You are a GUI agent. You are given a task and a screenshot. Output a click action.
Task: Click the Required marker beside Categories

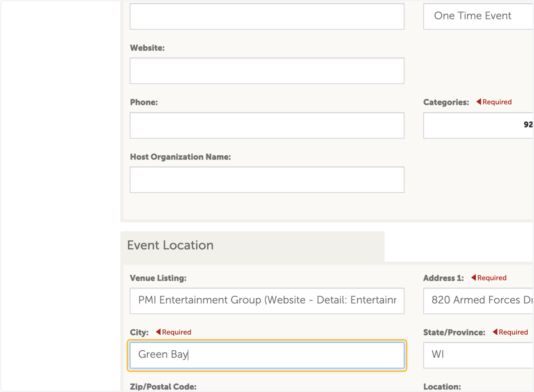point(494,102)
